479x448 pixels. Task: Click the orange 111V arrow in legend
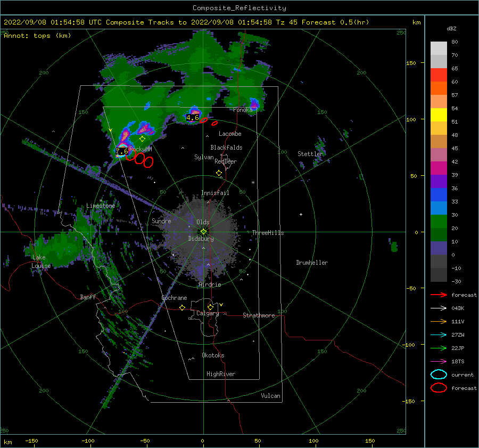(439, 321)
